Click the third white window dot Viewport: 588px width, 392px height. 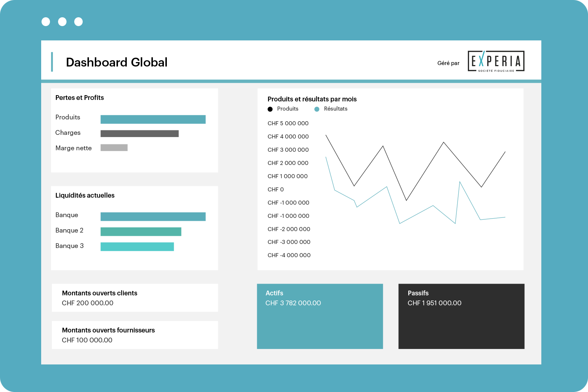[x=79, y=22]
